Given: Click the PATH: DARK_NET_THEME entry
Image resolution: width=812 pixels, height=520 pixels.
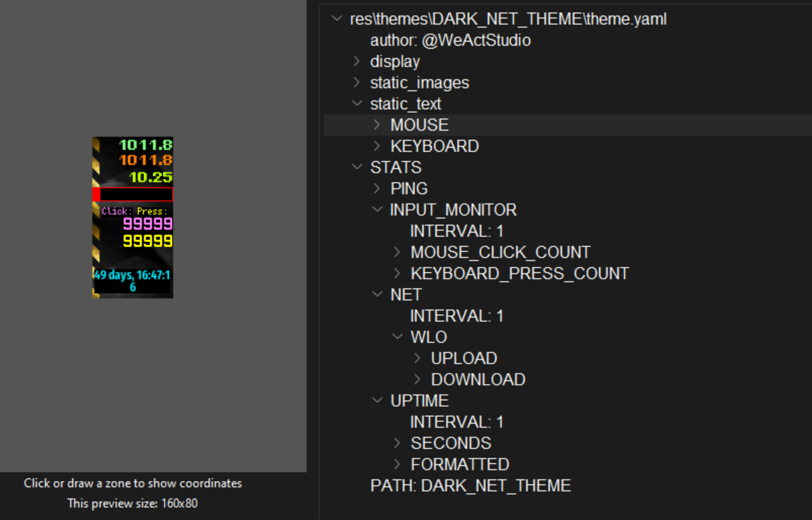Looking at the screenshot, I should (470, 486).
